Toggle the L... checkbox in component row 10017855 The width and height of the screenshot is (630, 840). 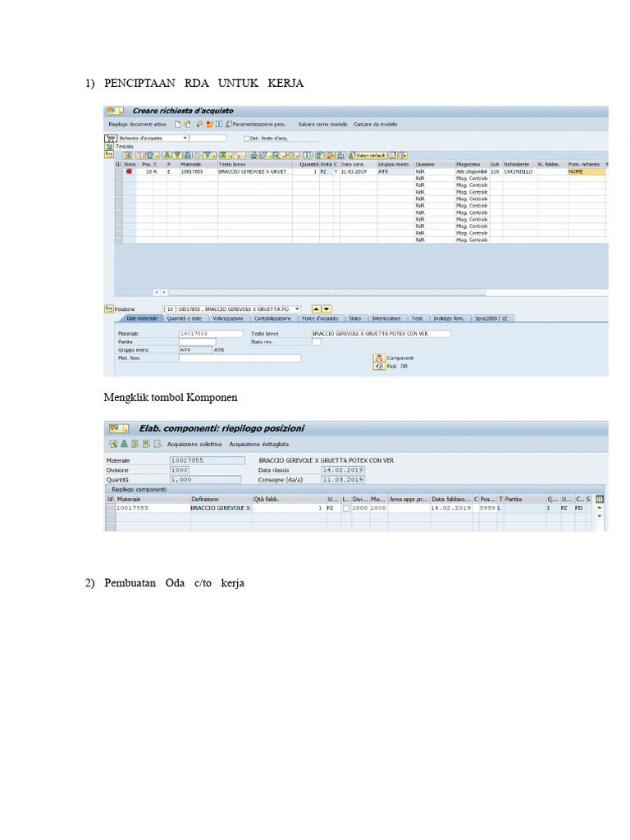point(346,508)
